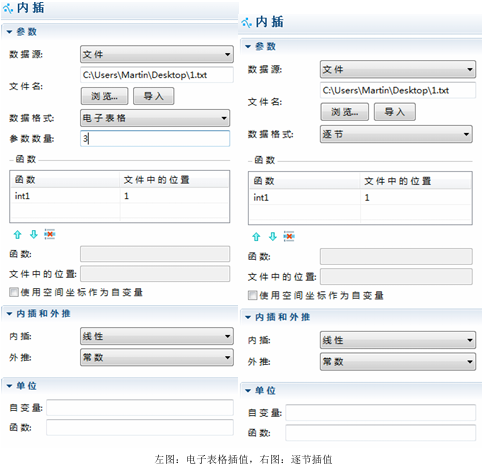
Task: Open 数据源 dropdown in right panel
Action: [398, 69]
